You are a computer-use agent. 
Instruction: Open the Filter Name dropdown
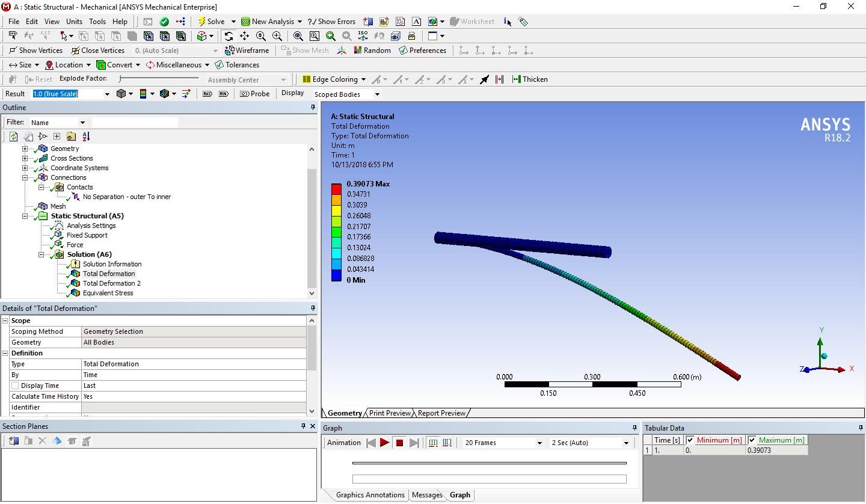[82, 123]
